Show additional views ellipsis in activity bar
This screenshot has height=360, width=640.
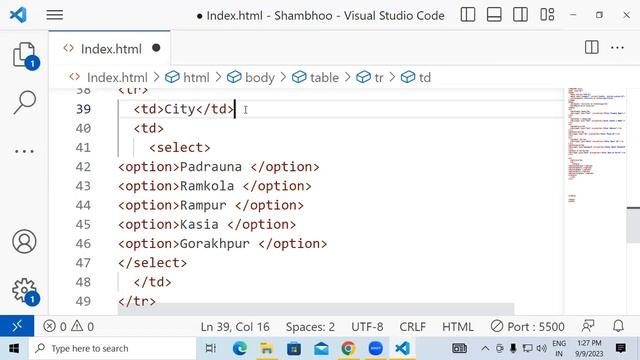pos(24,151)
